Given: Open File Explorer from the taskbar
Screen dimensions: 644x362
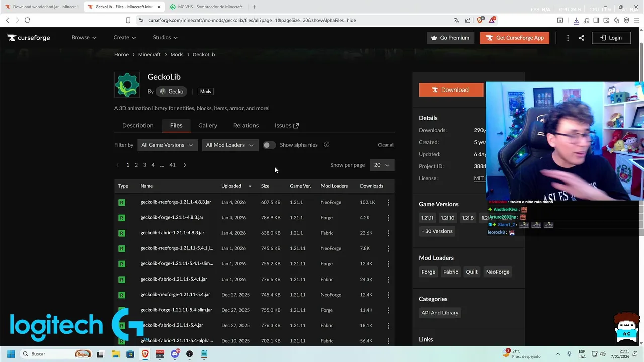Looking at the screenshot, I should point(115,354).
